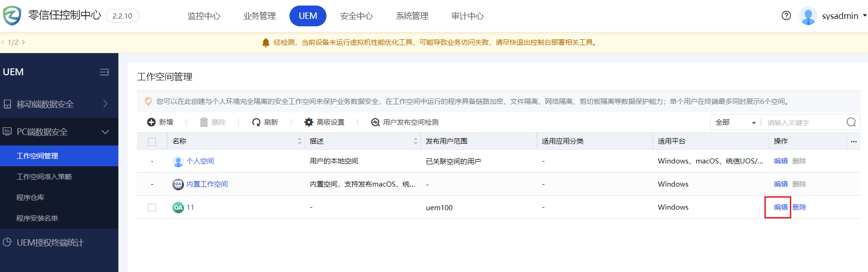Click the keyword search input field
The image size is (868, 272).
point(802,122)
